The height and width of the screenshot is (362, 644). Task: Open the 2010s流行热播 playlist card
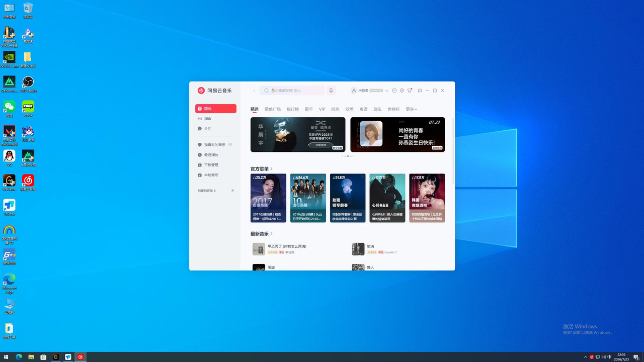click(308, 198)
